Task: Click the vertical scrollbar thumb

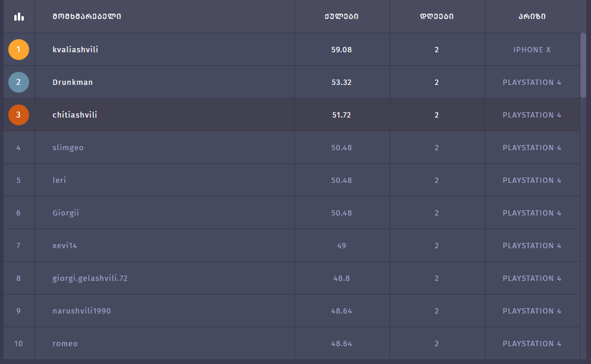Action: click(583, 65)
